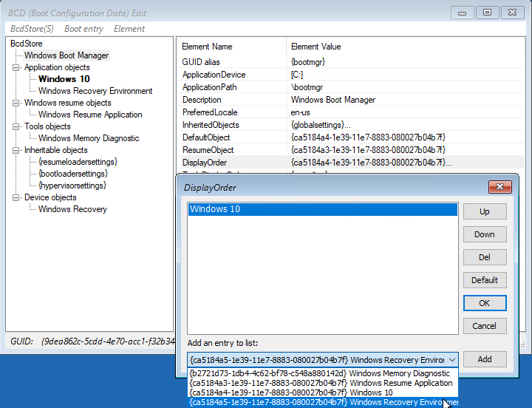
Task: Select the ApplicationDevice row
Action: coord(350,75)
